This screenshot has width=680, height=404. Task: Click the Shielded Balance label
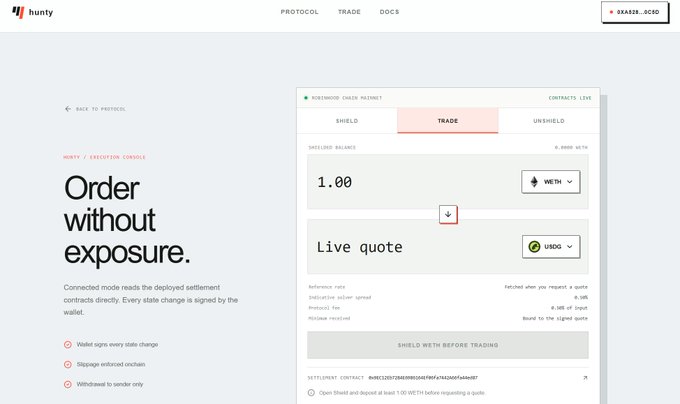pyautogui.click(x=332, y=148)
